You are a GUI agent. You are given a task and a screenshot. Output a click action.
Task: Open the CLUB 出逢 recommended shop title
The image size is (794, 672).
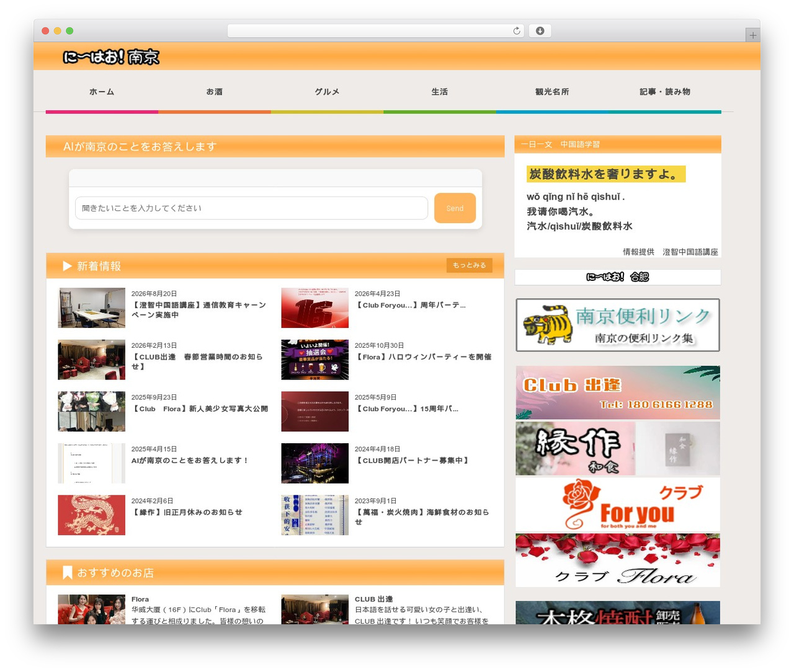[x=374, y=599]
